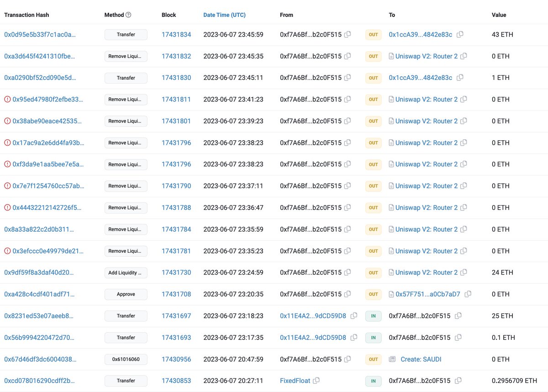Select the value 0.2956709 ETH
Screen dimensions: 548x392
point(515,381)
